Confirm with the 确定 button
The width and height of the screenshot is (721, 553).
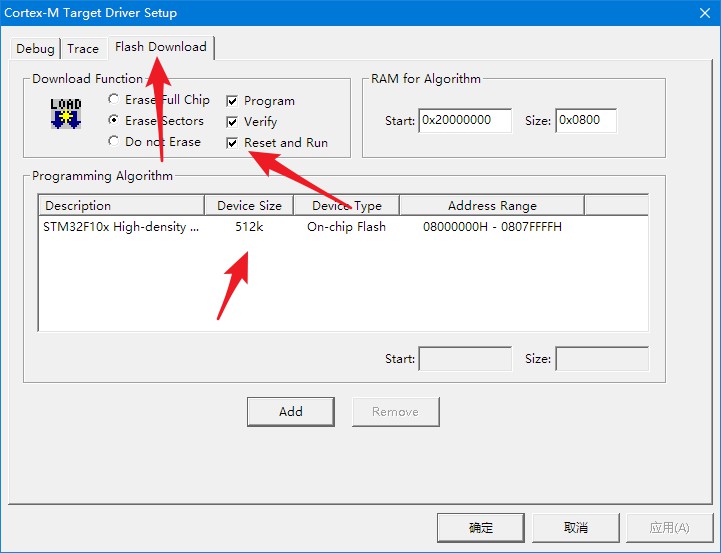(481, 527)
